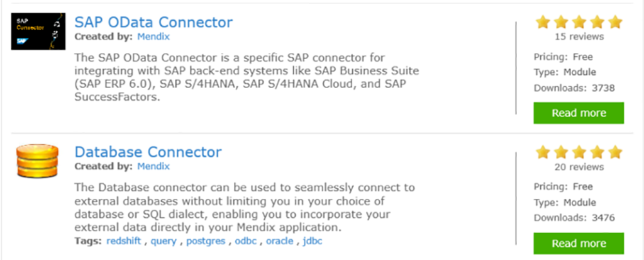Click the fifth star of Database Connector rating

coord(615,152)
